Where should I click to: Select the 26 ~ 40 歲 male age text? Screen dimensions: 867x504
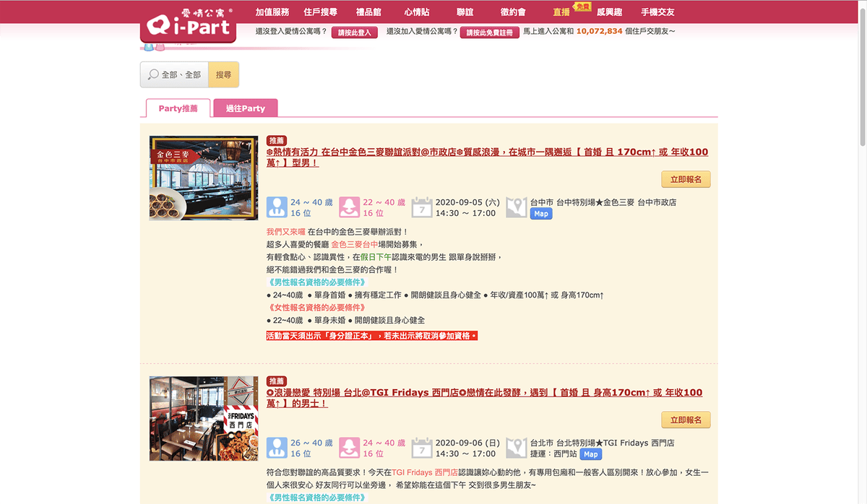(x=311, y=443)
